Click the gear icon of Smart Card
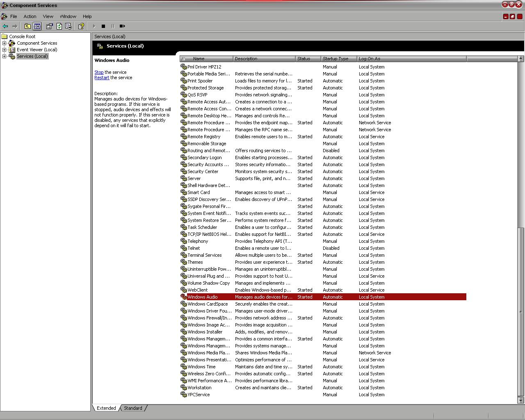This screenshot has width=525, height=420. coord(184,192)
